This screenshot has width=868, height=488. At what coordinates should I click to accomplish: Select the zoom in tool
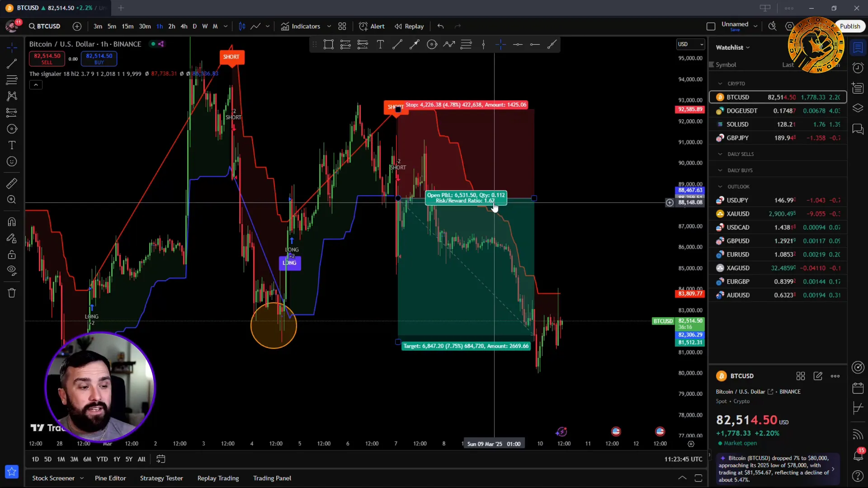[12, 199]
